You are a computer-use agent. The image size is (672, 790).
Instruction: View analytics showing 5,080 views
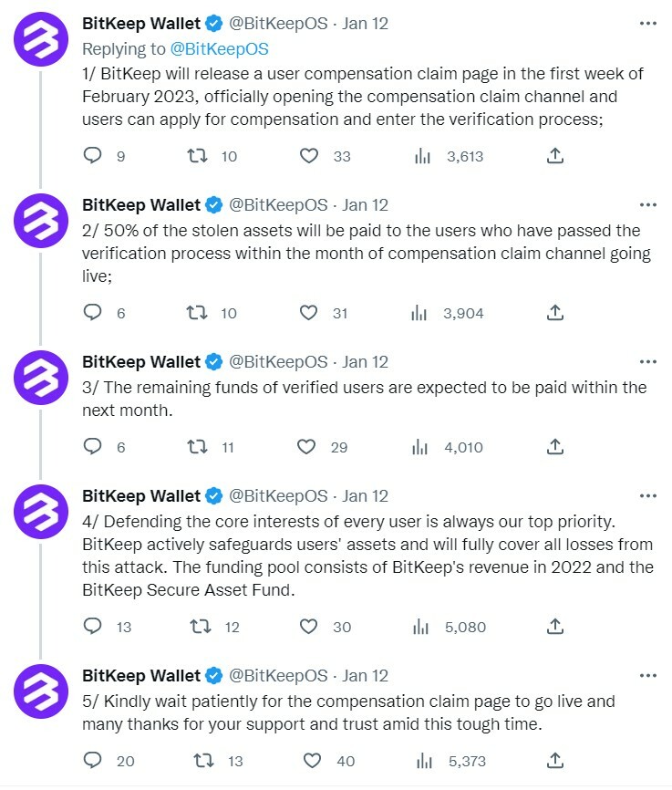pos(450,627)
